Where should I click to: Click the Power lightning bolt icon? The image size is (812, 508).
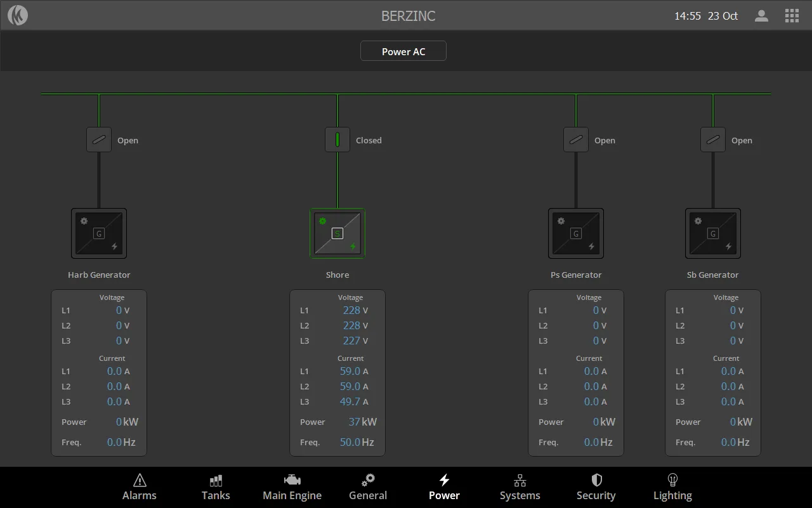[444, 480]
